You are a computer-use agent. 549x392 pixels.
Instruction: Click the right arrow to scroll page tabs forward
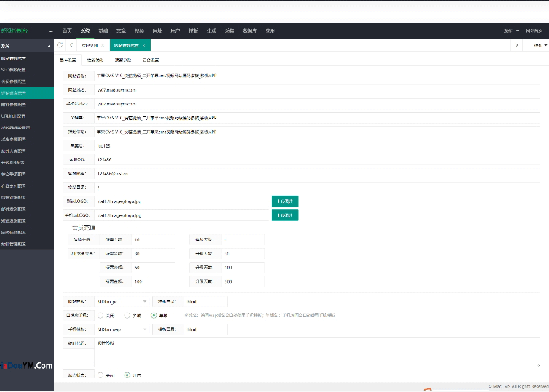click(516, 45)
